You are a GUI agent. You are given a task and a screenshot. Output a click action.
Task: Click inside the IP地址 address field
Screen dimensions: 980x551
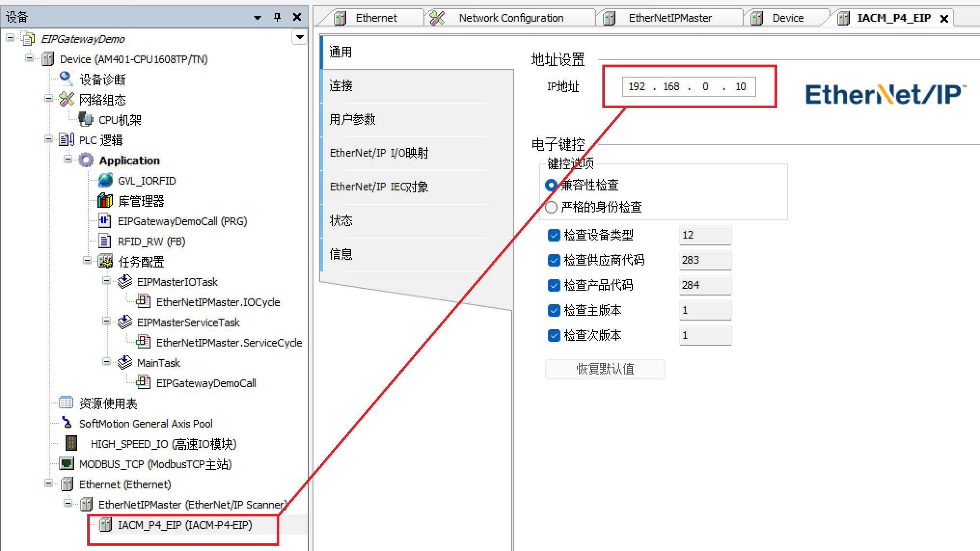(x=687, y=86)
